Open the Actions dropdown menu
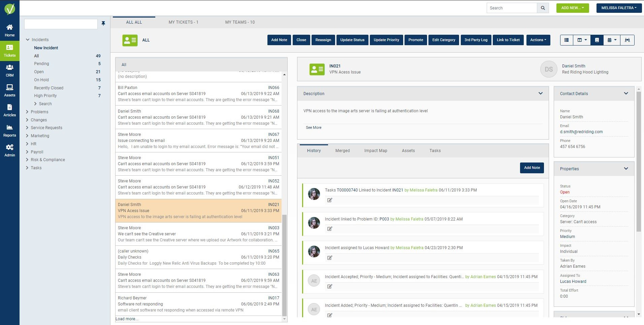Viewport: 644px width, 325px height. 538,40
